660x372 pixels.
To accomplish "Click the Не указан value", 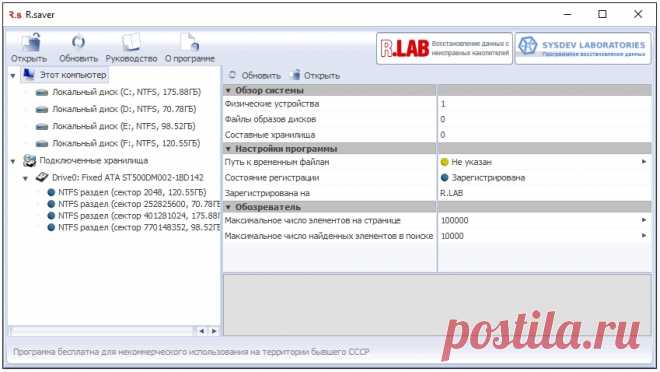I will pyautogui.click(x=471, y=162).
